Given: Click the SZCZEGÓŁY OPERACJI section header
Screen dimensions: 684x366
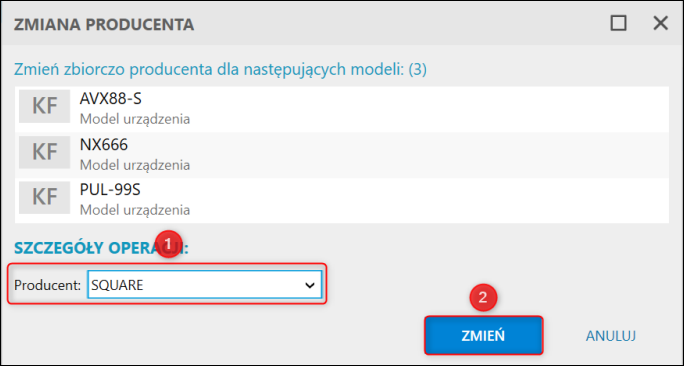Looking at the screenshot, I should 101,248.
